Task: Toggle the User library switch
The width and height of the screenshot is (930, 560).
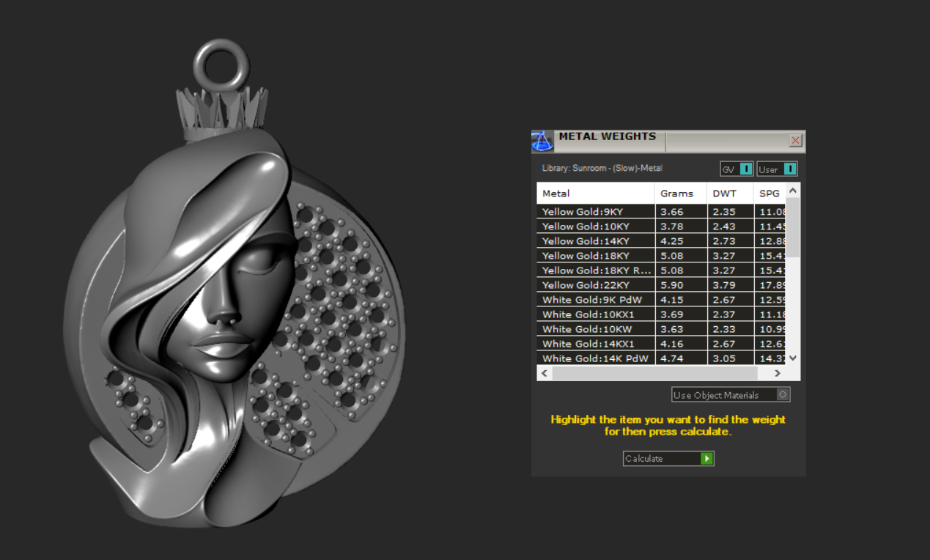Action: pos(789,169)
